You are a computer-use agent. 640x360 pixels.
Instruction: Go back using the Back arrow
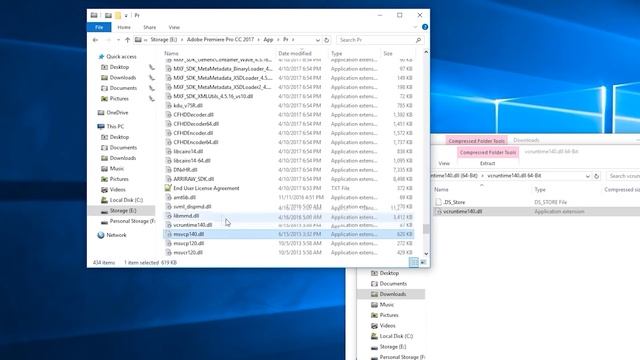point(95,40)
